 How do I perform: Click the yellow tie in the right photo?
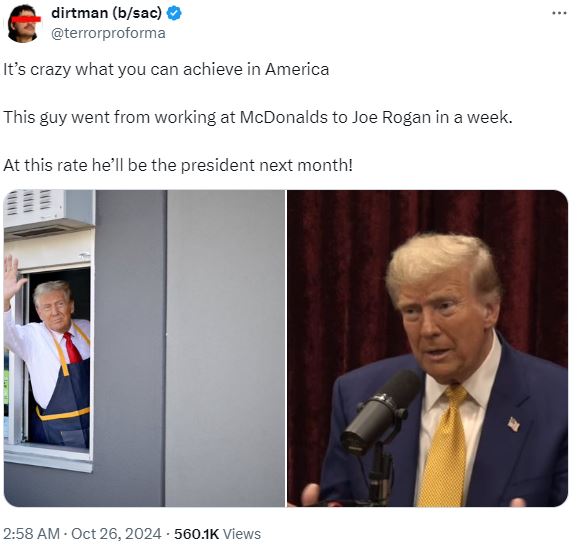point(443,448)
